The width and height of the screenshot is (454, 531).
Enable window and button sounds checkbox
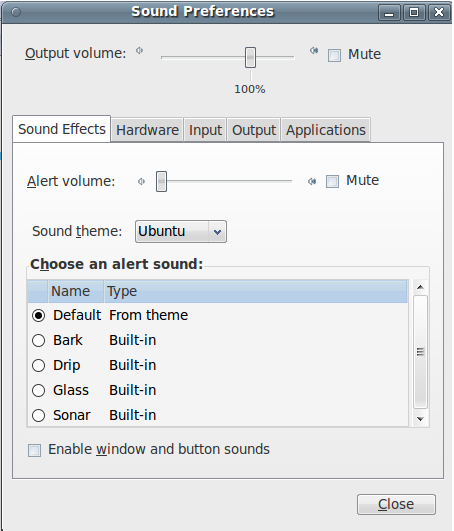tap(35, 451)
